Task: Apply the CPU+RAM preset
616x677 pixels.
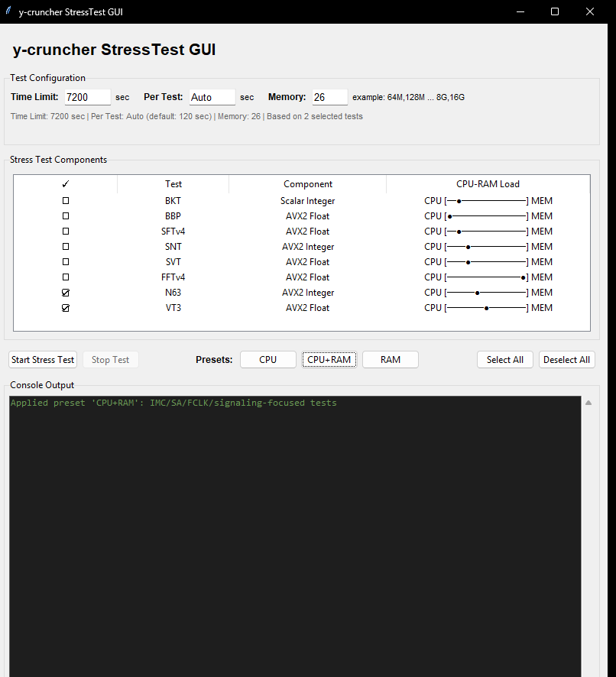Action: tap(329, 360)
